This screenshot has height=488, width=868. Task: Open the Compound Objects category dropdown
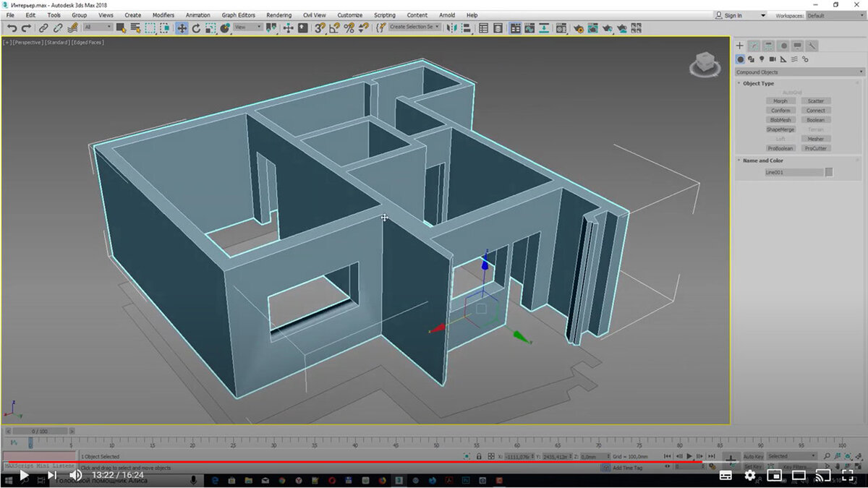click(x=799, y=72)
